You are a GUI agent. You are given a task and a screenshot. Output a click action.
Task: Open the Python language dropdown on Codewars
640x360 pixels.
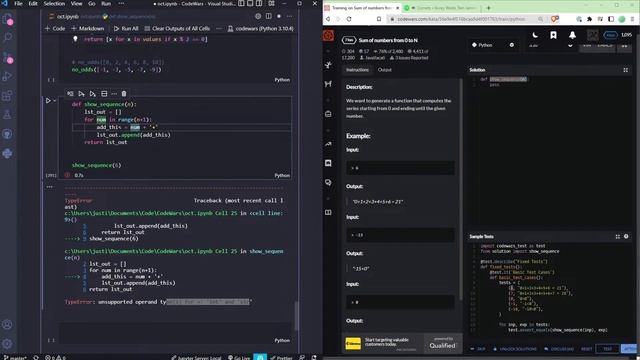(x=493, y=45)
